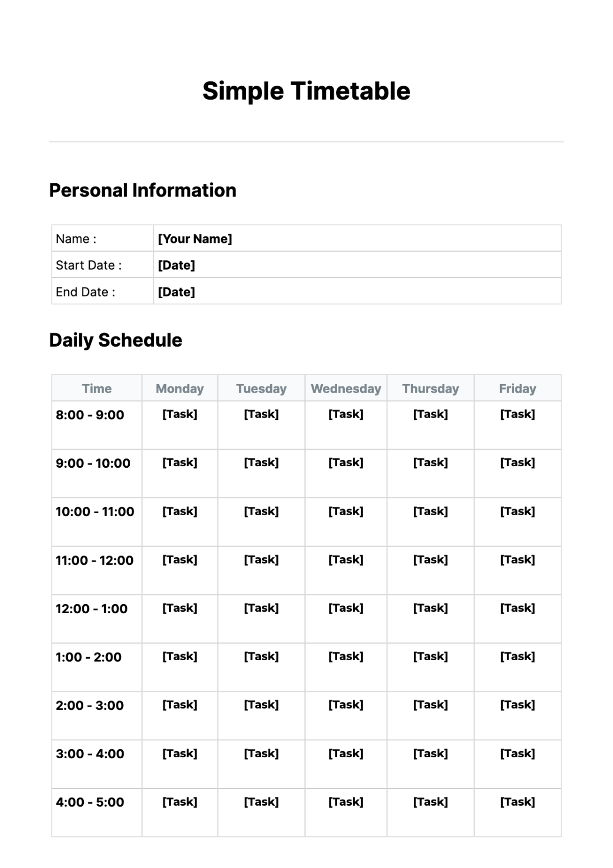The height and width of the screenshot is (868, 613).
Task: Select the Wednesday column header
Action: (x=346, y=389)
